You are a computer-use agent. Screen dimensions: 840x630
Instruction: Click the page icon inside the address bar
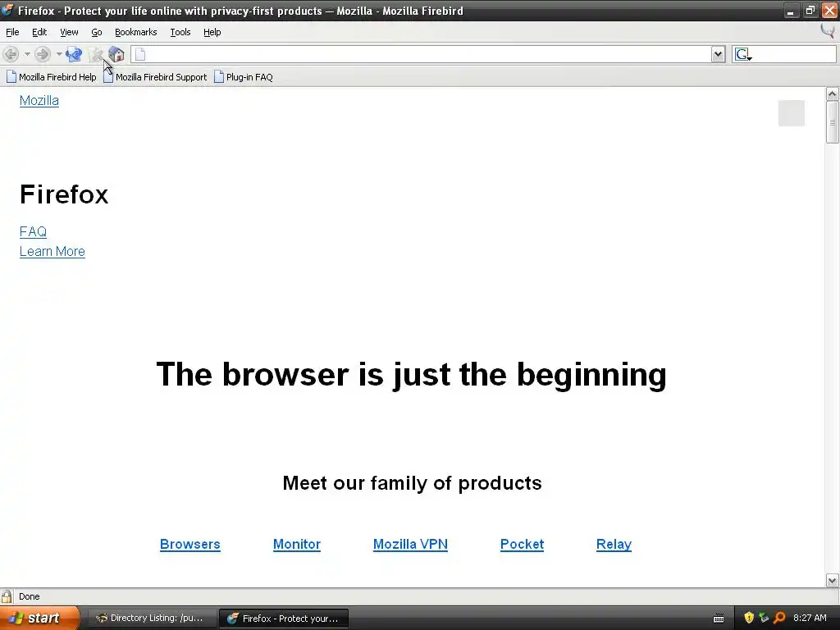click(140, 54)
